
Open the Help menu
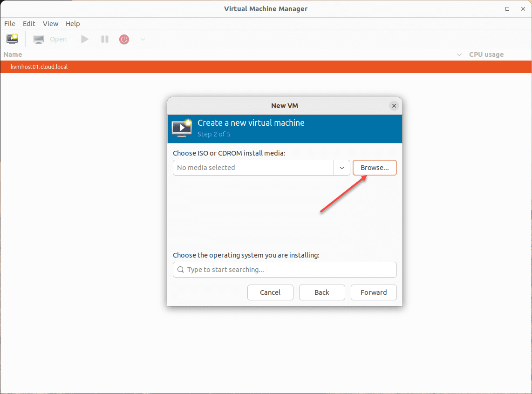pos(73,24)
